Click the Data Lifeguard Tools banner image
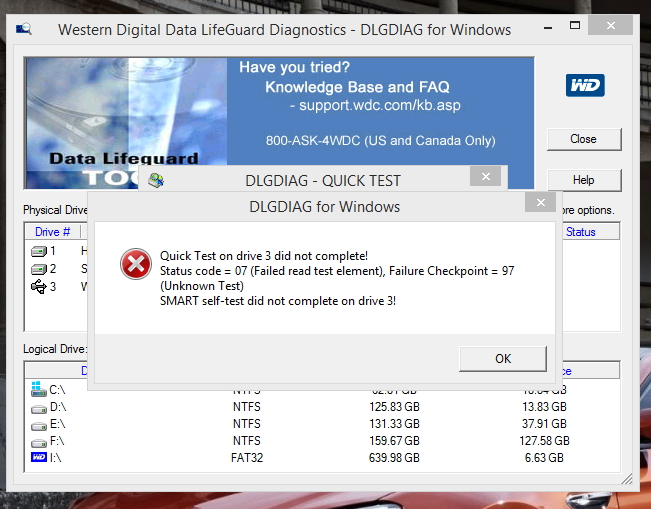This screenshot has width=651, height=509. tap(125, 122)
